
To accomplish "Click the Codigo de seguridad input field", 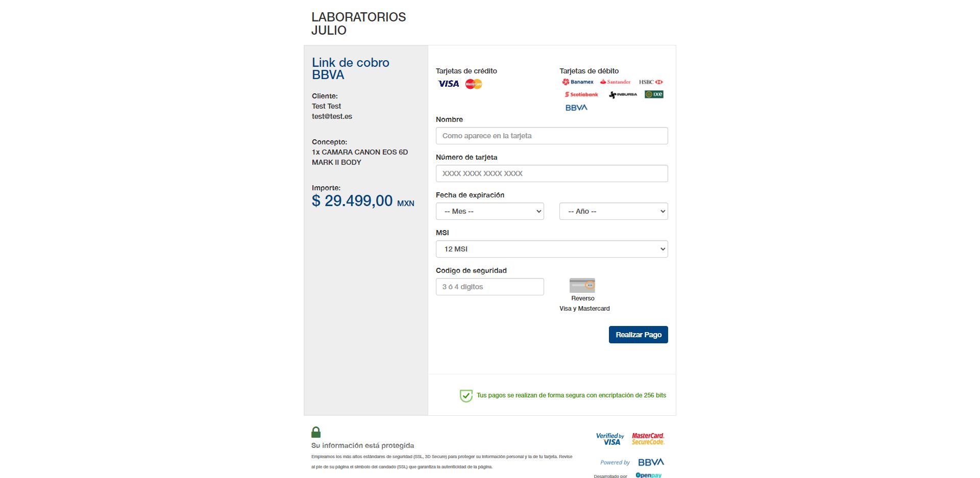I will [489, 287].
